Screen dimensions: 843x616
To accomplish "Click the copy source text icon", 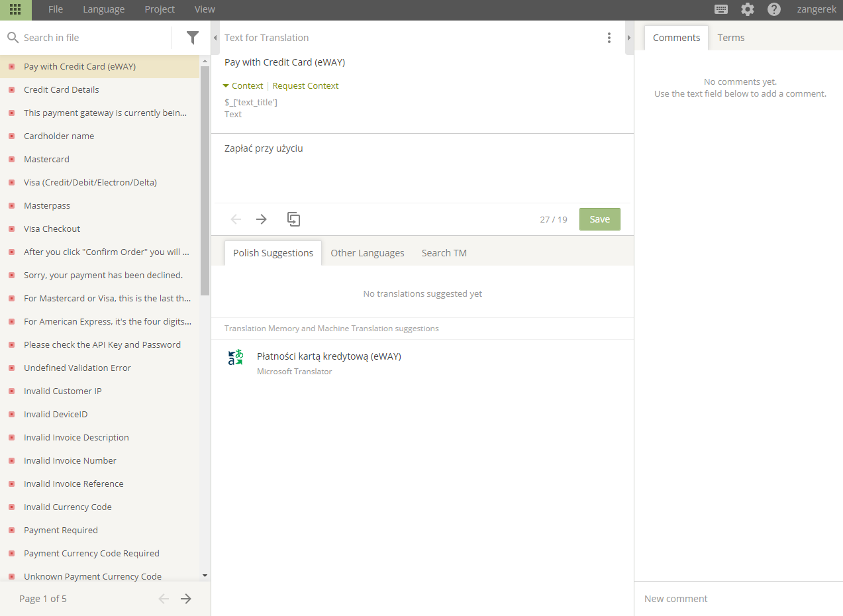I will [294, 219].
